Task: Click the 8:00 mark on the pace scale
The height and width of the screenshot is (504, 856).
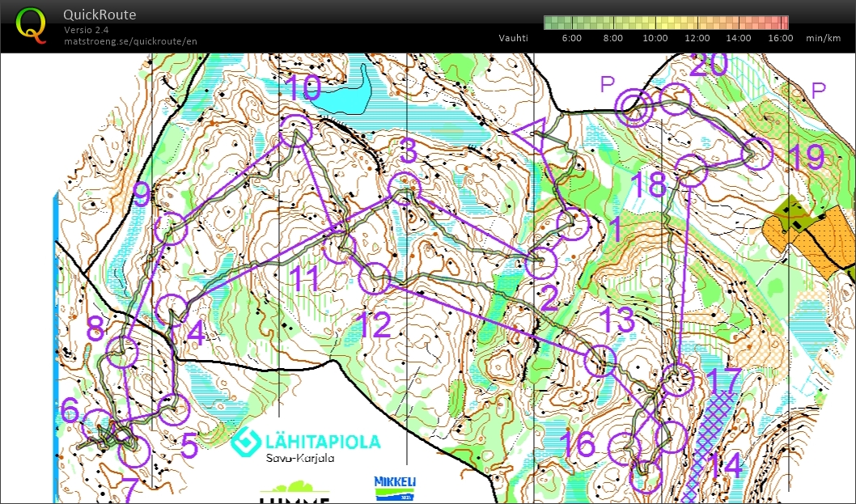Action: point(612,38)
